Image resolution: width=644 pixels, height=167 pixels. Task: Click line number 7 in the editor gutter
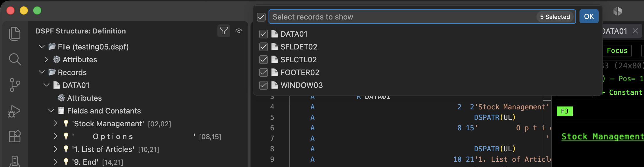[x=272, y=138]
